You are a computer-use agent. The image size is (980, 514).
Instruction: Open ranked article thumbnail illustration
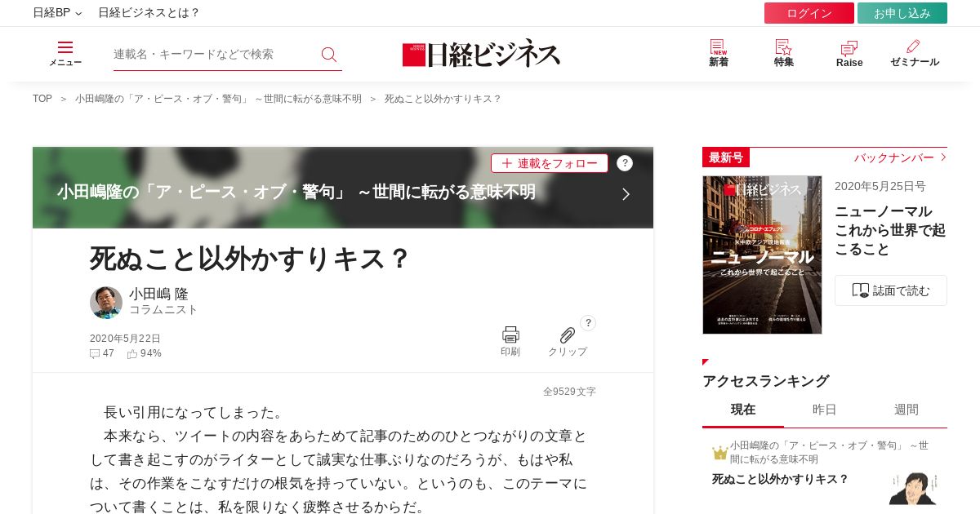(x=913, y=488)
